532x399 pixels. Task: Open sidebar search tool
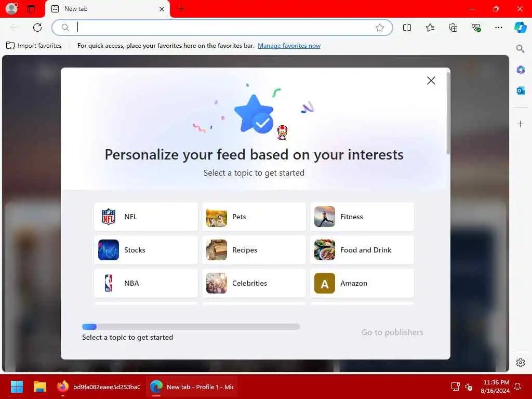pos(520,49)
